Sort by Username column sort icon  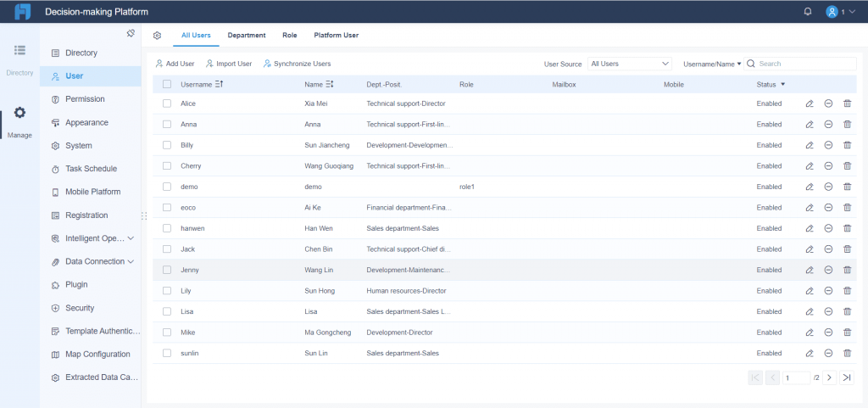[219, 85]
